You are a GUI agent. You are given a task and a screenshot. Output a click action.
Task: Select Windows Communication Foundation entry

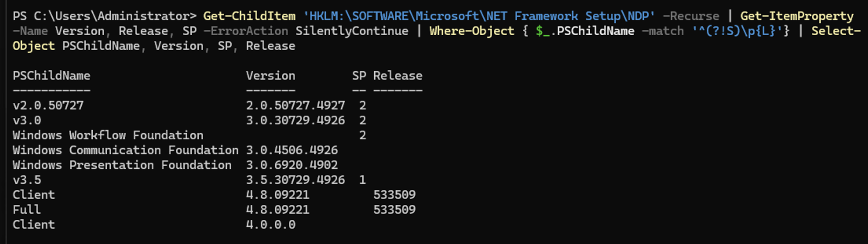click(x=125, y=150)
